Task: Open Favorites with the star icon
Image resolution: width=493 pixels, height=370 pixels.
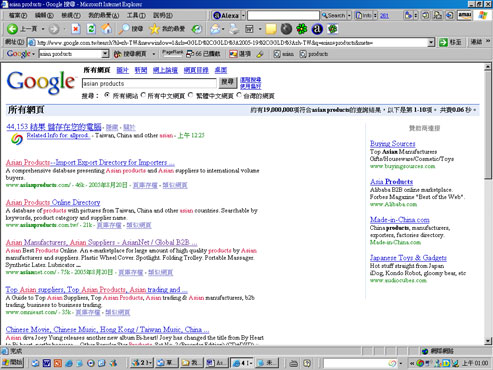Action: coord(154,29)
